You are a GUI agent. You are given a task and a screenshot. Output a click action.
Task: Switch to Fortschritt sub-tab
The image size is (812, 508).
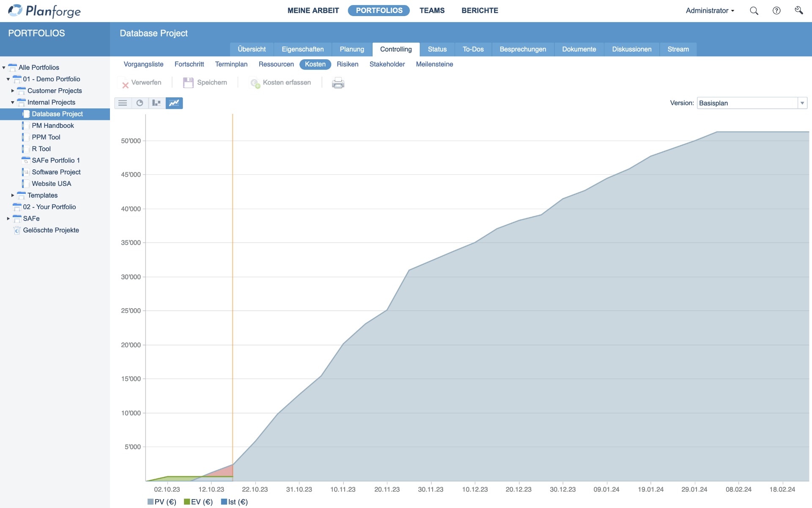(x=189, y=64)
